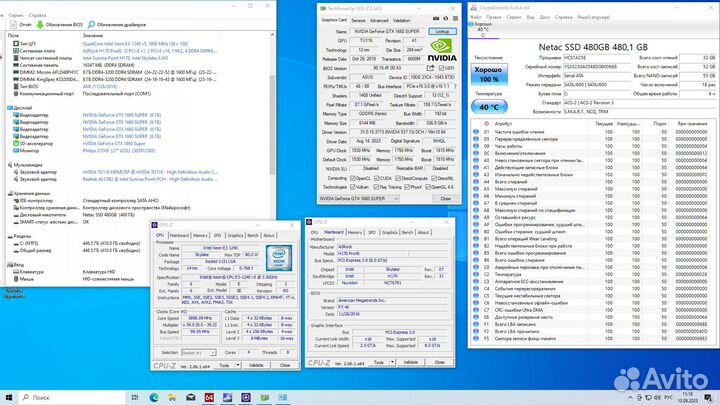Click the Windows Start button
This screenshot has width=720, height=405.
pos(9,397)
